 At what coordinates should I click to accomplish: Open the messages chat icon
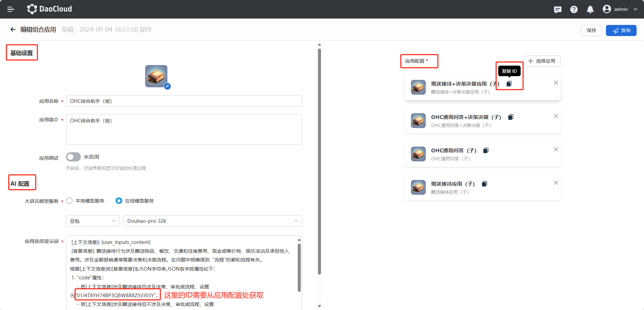(557, 9)
